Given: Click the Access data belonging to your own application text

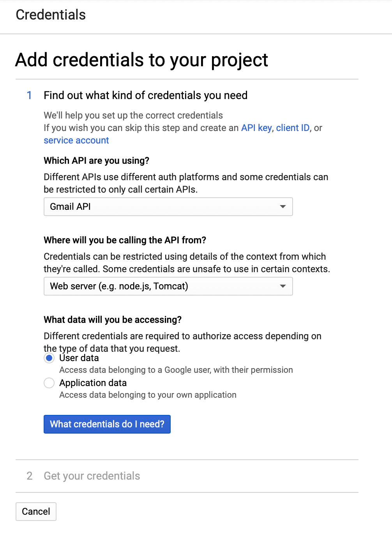Looking at the screenshot, I should (x=148, y=395).
